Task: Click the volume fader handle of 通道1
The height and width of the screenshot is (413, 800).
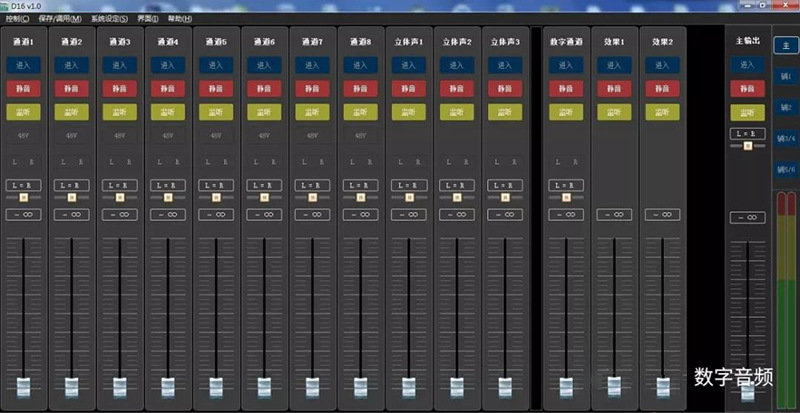Action: coord(23,388)
